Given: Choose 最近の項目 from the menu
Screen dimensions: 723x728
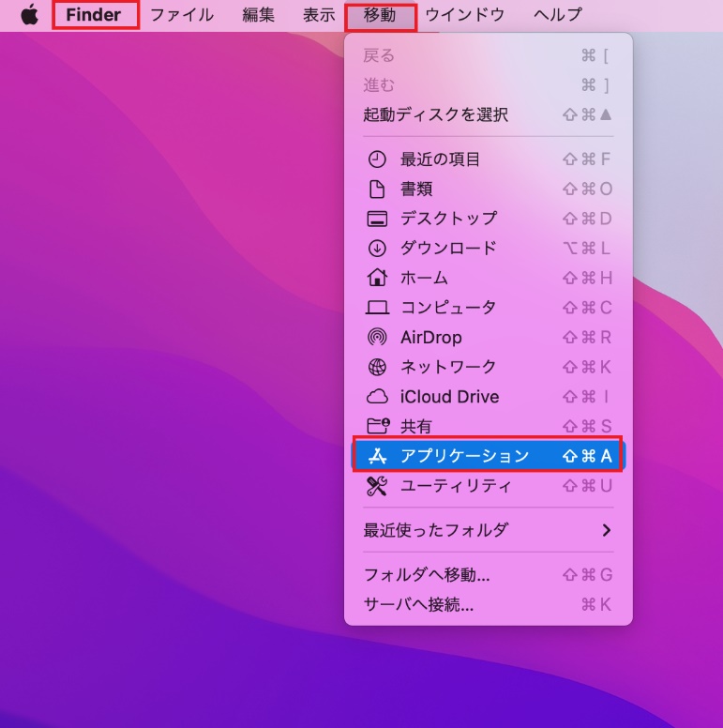Looking at the screenshot, I should (x=488, y=159).
